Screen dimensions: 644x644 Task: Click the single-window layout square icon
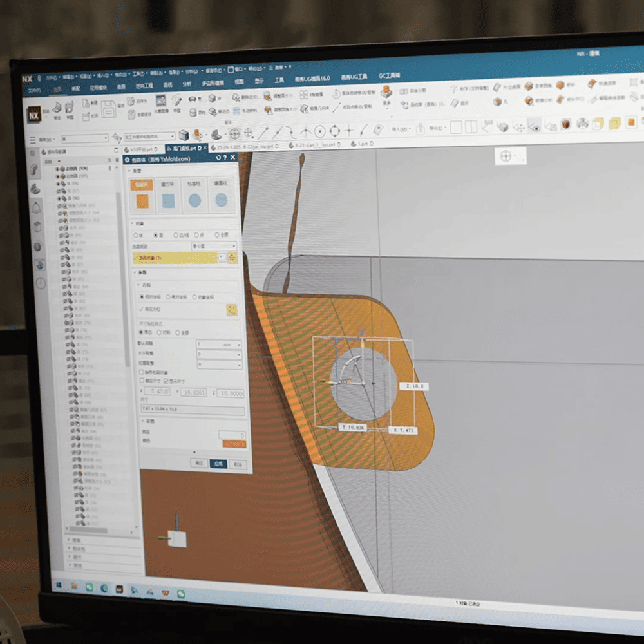click(x=457, y=127)
